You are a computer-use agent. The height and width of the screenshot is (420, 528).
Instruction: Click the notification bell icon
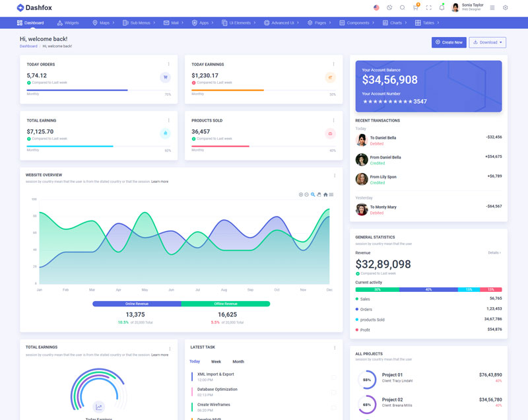pos(442,8)
